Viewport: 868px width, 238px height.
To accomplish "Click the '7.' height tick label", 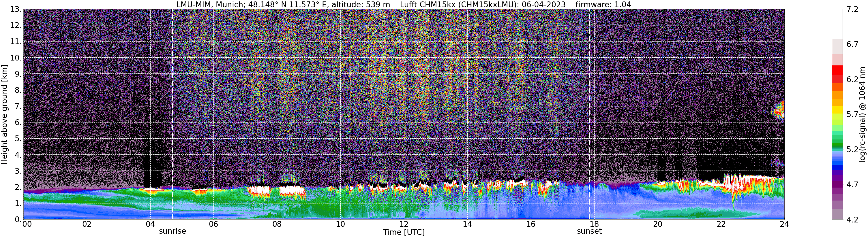I will 18,106.
